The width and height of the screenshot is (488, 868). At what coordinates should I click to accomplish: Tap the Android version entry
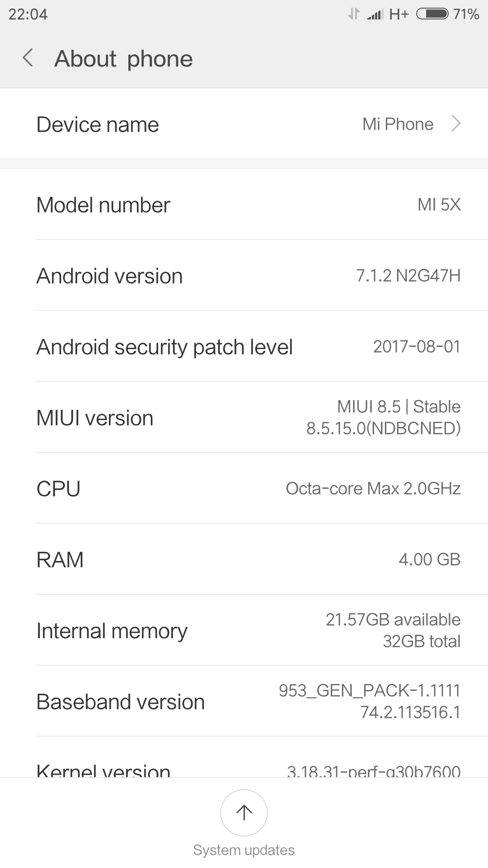pos(244,276)
